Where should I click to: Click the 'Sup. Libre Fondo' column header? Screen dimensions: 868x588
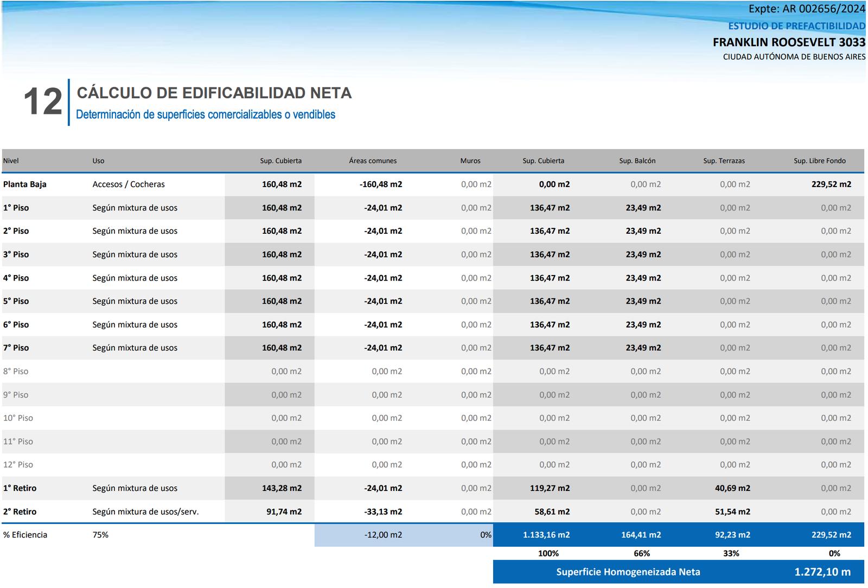pos(820,161)
